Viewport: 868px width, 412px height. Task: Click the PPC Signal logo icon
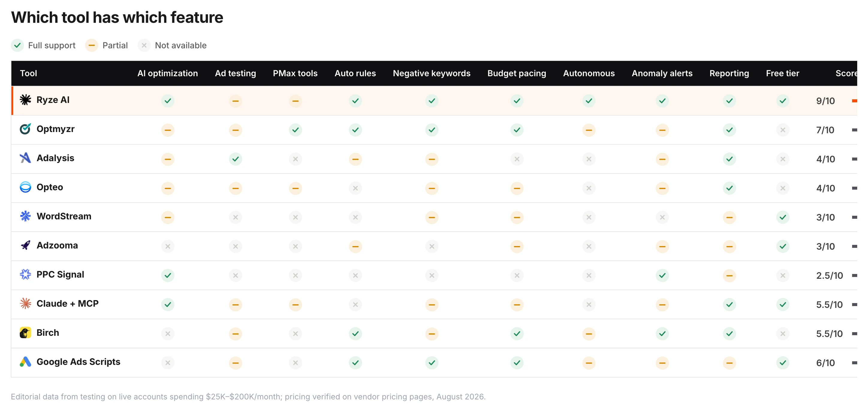coord(25,274)
